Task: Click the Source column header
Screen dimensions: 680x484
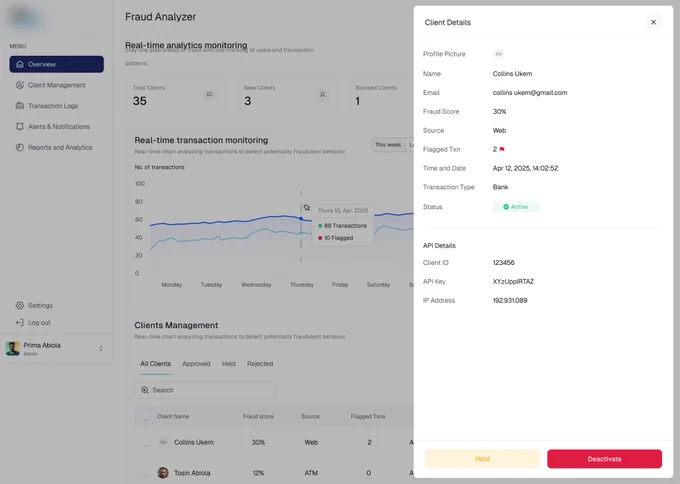Action: tap(311, 416)
